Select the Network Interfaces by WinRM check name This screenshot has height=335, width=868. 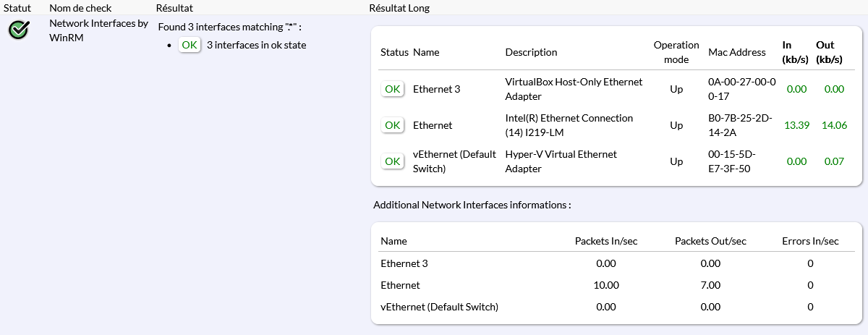coord(98,30)
